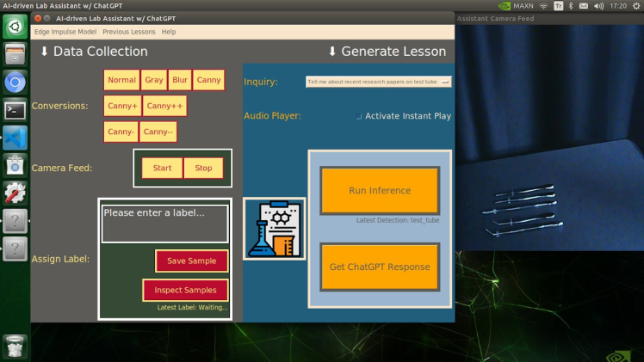Screen dimensions: 644x362
Task: Click the Run Inference button
Action: coord(380,191)
